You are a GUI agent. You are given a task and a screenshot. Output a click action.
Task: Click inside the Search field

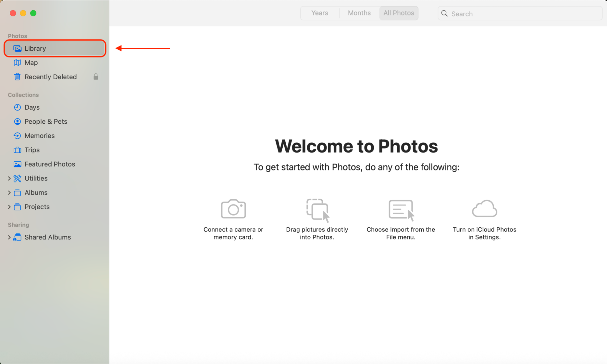486,13
